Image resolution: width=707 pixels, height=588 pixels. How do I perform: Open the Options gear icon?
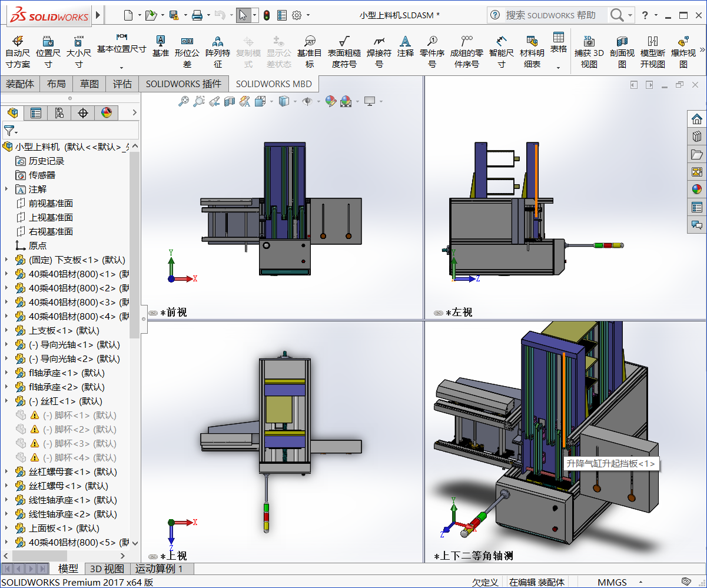pyautogui.click(x=297, y=15)
